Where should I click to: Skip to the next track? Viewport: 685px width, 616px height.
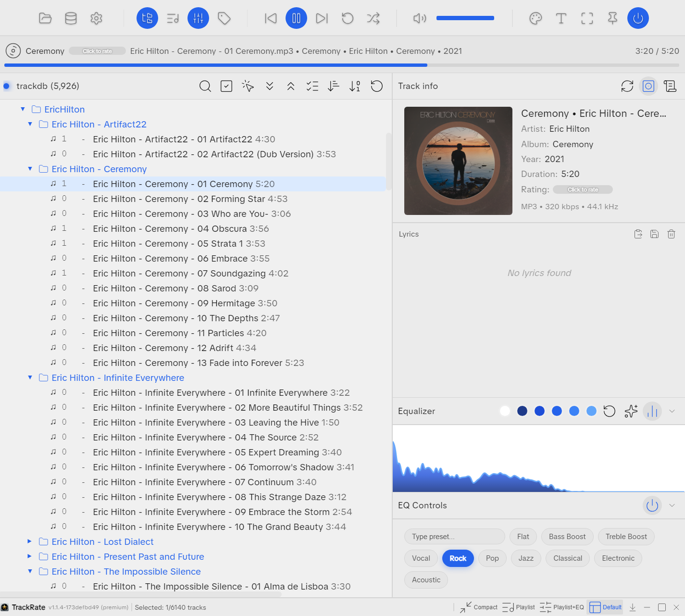(322, 19)
